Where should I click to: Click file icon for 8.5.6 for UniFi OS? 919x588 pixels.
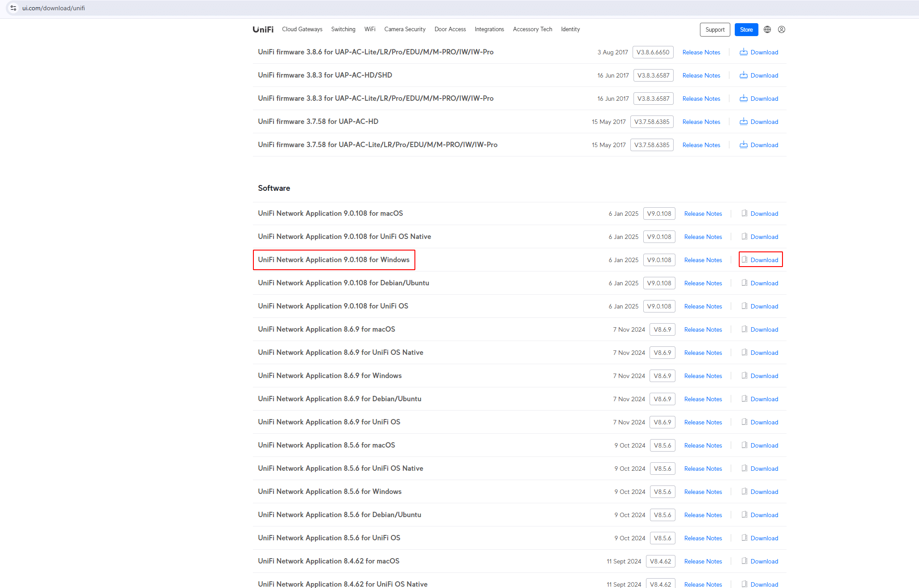pos(745,538)
